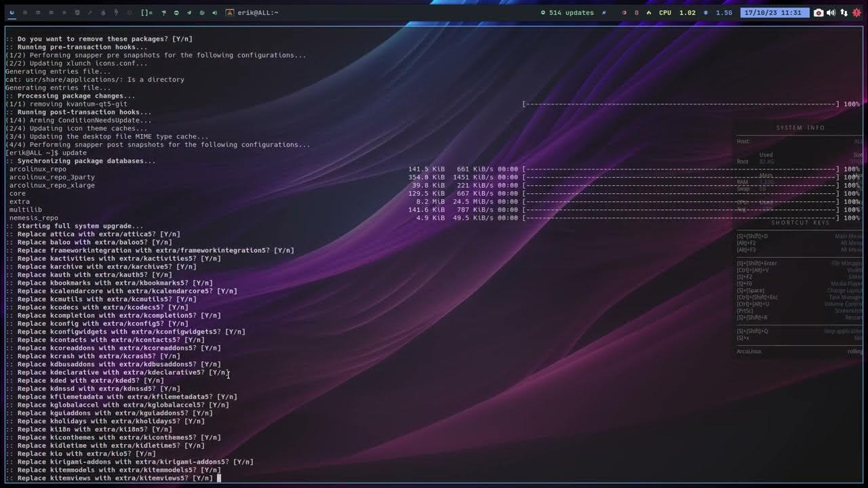Click the pin icon after updates count

tap(604, 12)
